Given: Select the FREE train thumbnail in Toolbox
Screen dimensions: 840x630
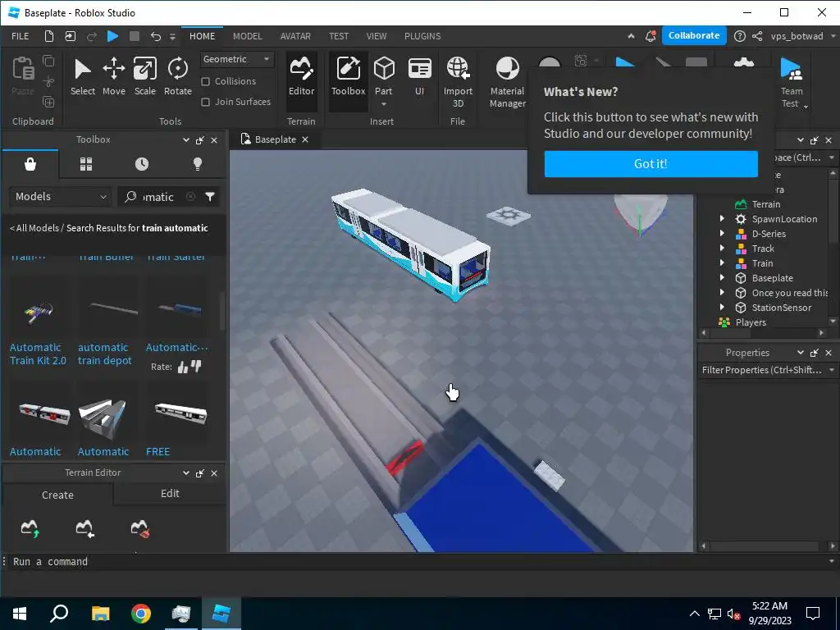Looking at the screenshot, I should [x=180, y=413].
